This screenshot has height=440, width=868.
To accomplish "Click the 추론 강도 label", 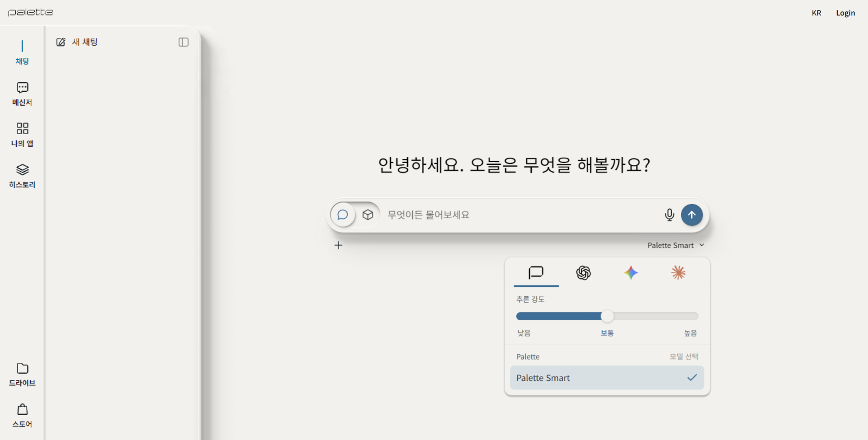I will [530, 299].
